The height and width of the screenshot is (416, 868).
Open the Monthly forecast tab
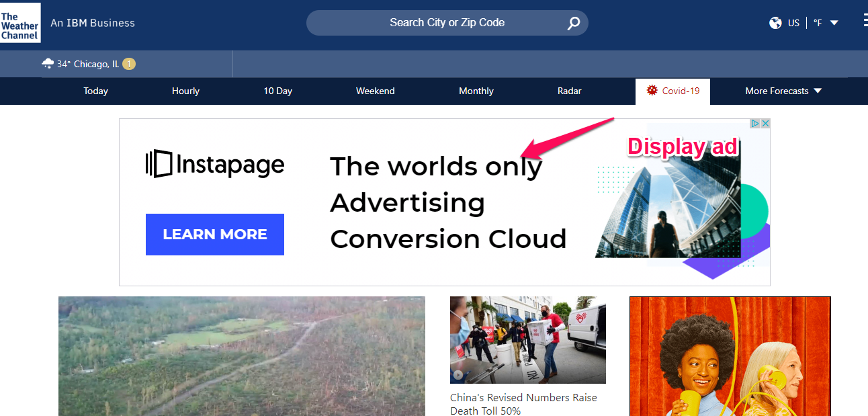(476, 91)
